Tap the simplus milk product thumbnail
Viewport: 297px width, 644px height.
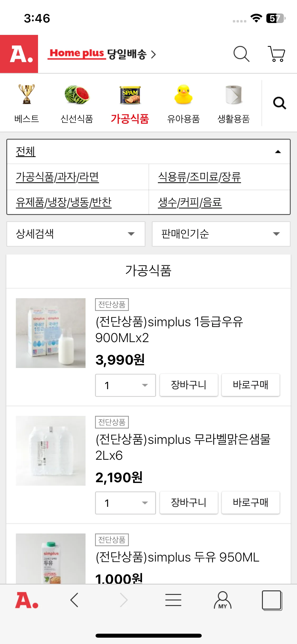pos(51,333)
